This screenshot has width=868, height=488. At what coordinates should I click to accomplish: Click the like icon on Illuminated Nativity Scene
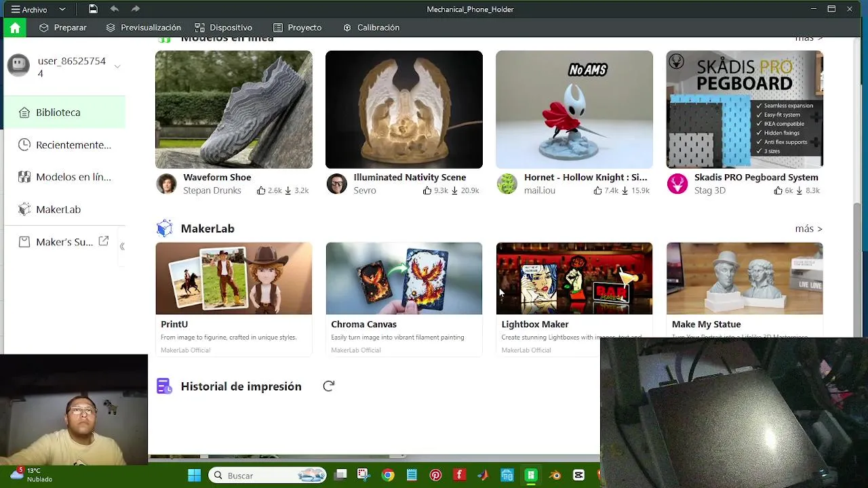[x=427, y=190]
